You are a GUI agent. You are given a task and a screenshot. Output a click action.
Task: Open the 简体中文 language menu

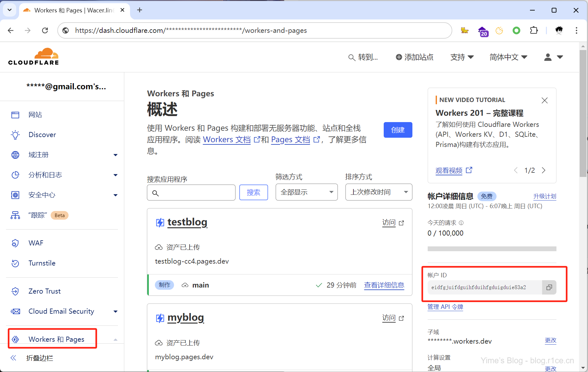(508, 57)
